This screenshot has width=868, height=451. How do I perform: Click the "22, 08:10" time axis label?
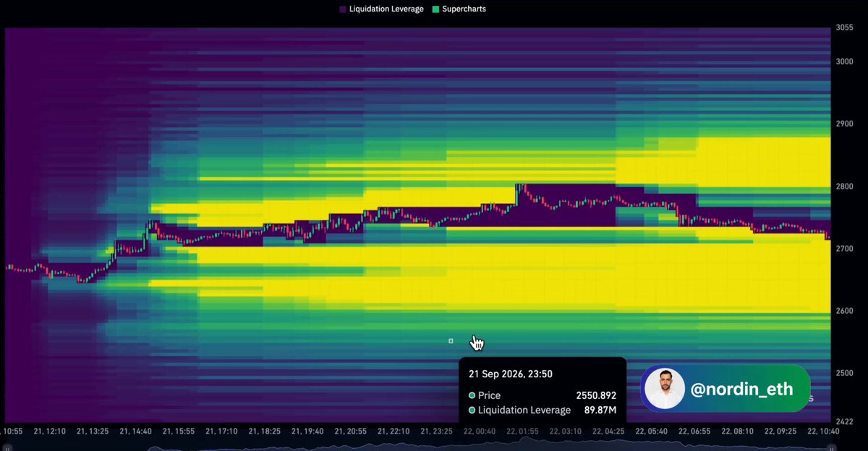[x=738, y=431]
